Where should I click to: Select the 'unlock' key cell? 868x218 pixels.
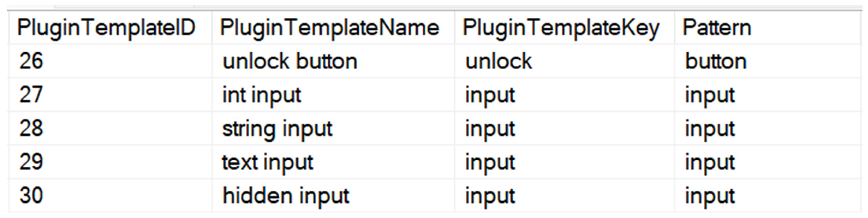point(499,61)
